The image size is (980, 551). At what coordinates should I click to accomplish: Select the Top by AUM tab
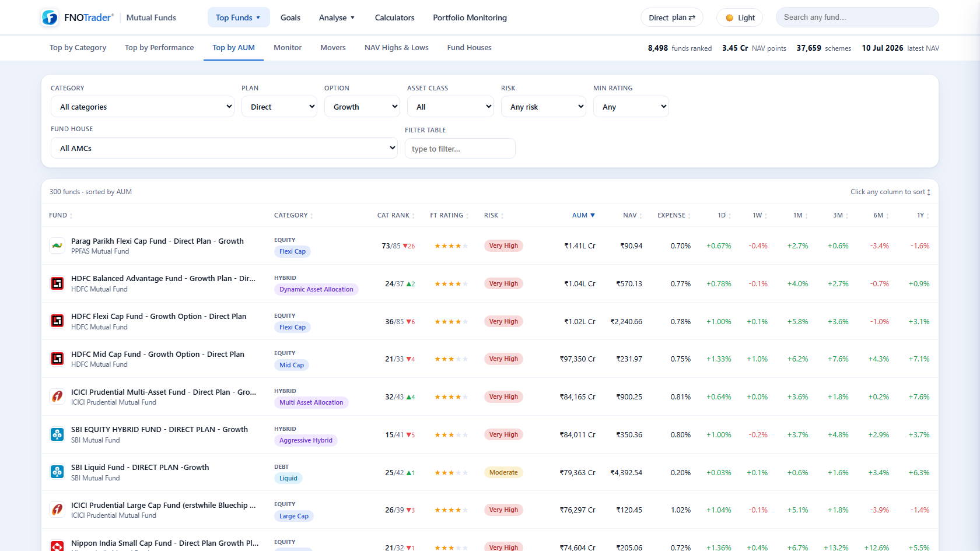pyautogui.click(x=233, y=48)
